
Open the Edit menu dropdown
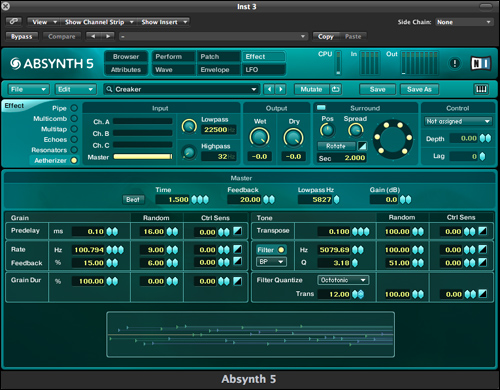click(75, 89)
